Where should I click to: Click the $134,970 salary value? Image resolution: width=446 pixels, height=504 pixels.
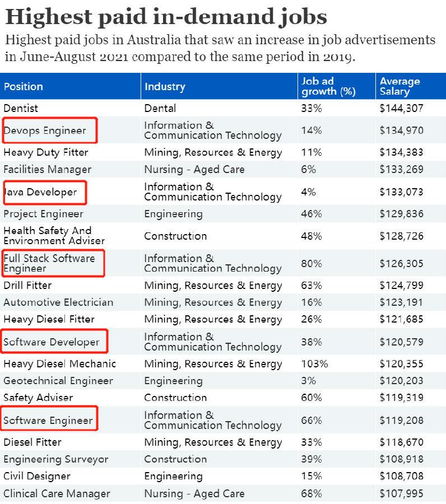(401, 130)
